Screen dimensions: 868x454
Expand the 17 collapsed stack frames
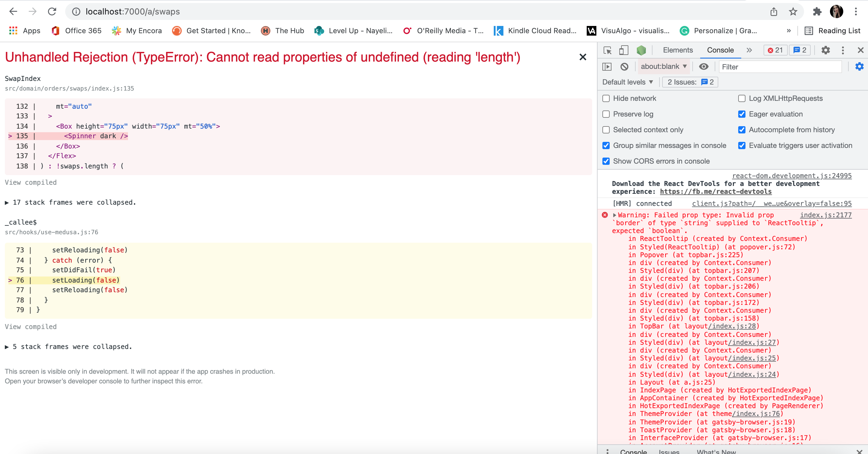click(x=70, y=203)
